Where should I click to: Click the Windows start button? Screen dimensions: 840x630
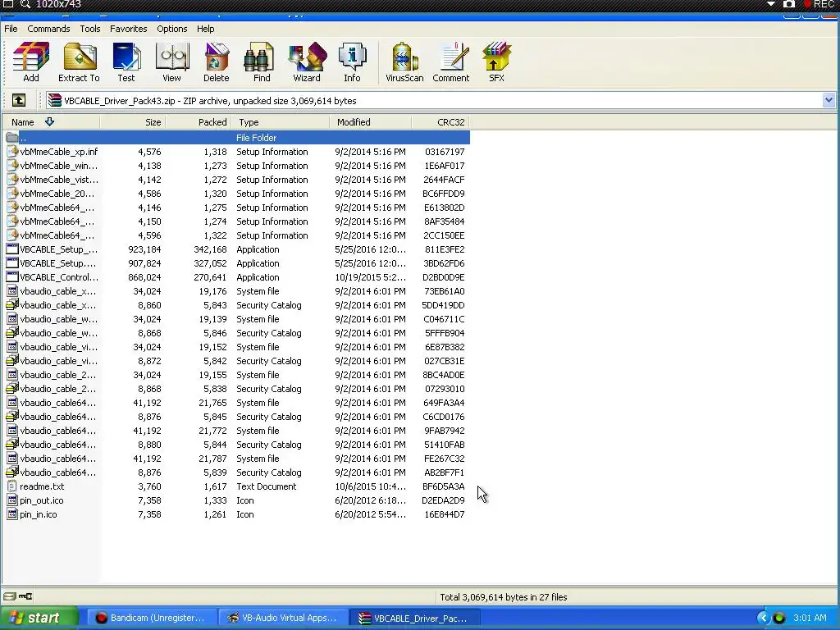(x=39, y=618)
